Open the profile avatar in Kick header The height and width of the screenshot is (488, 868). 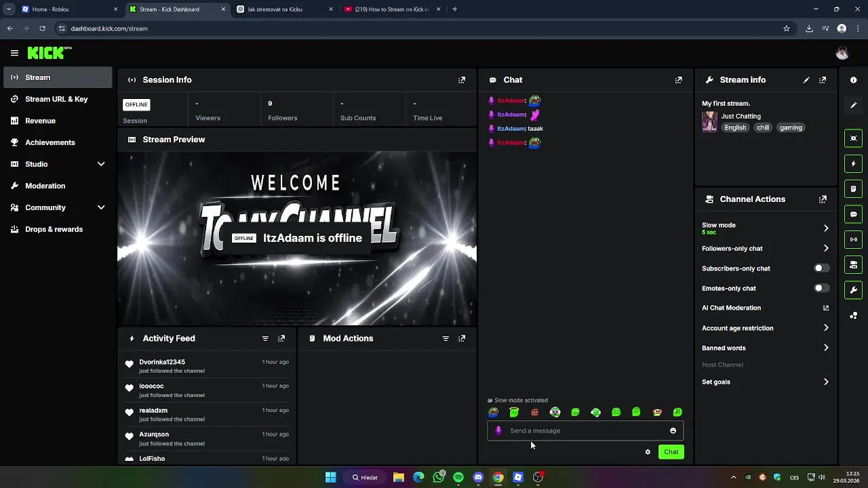click(x=842, y=53)
